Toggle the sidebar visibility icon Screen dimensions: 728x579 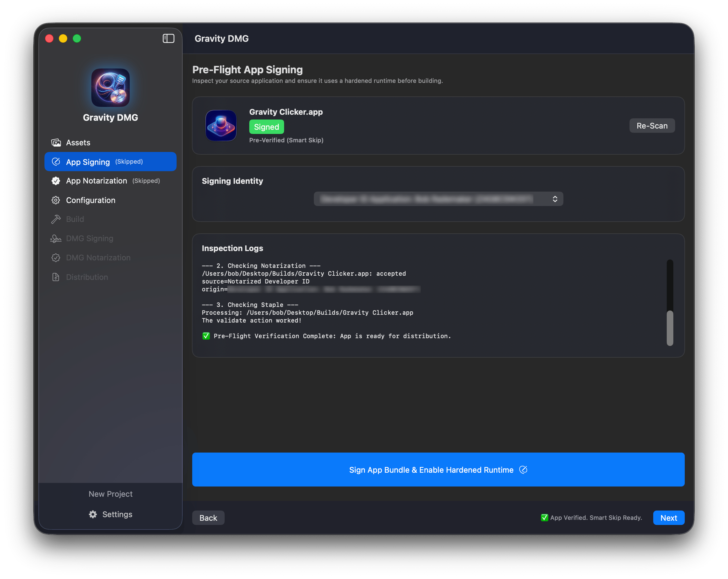point(168,38)
